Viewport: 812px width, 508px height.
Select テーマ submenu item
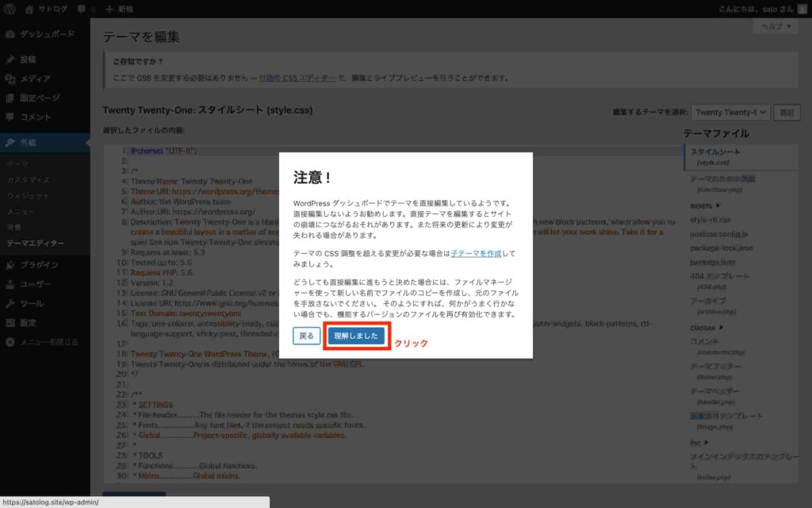coord(17,164)
